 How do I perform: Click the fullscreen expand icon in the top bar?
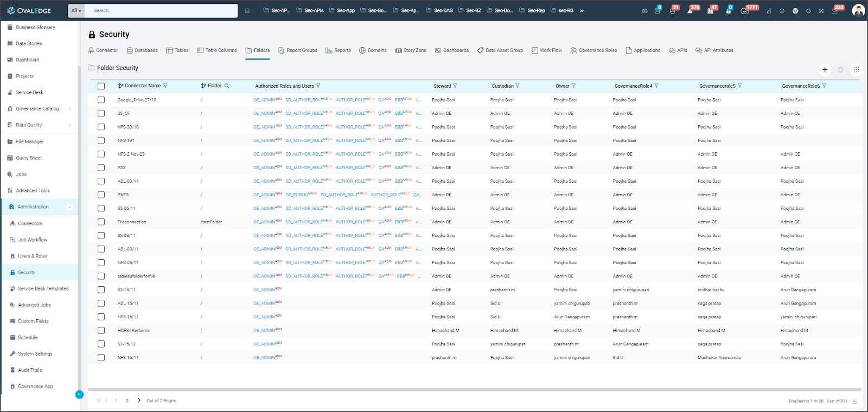pos(821,10)
